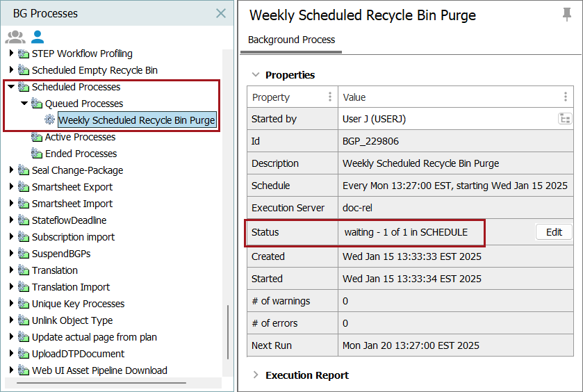Open the Value column options menu
The width and height of the screenshot is (583, 392).
pos(566,97)
